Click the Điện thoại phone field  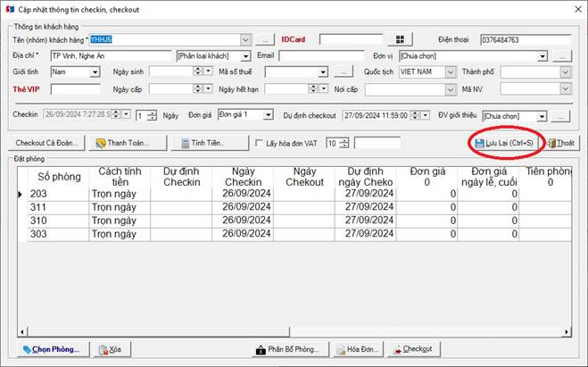[x=526, y=40]
